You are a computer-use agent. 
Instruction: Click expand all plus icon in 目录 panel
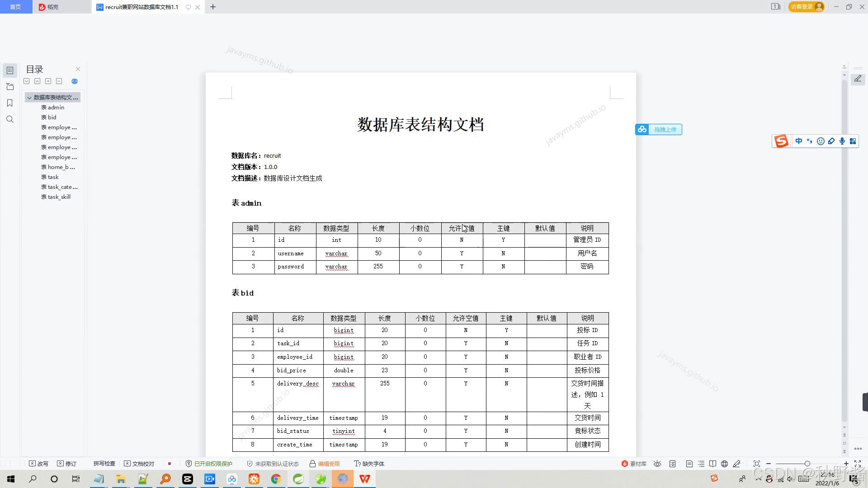point(48,81)
